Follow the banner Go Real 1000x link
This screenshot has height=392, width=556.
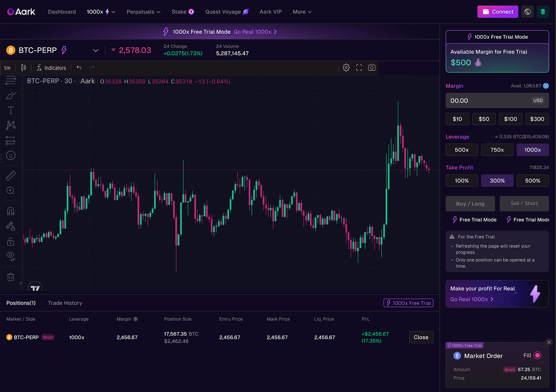pyautogui.click(x=255, y=32)
